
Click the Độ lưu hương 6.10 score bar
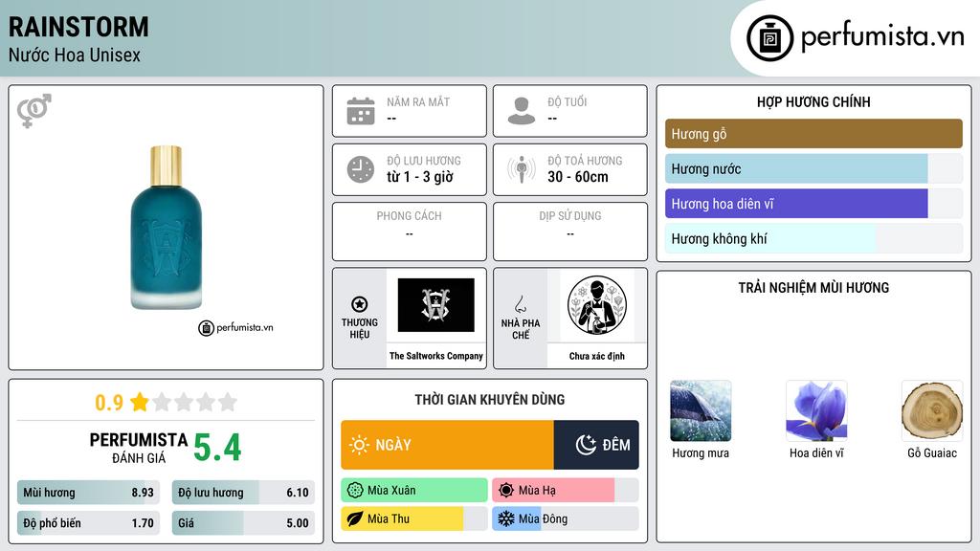coord(243,493)
